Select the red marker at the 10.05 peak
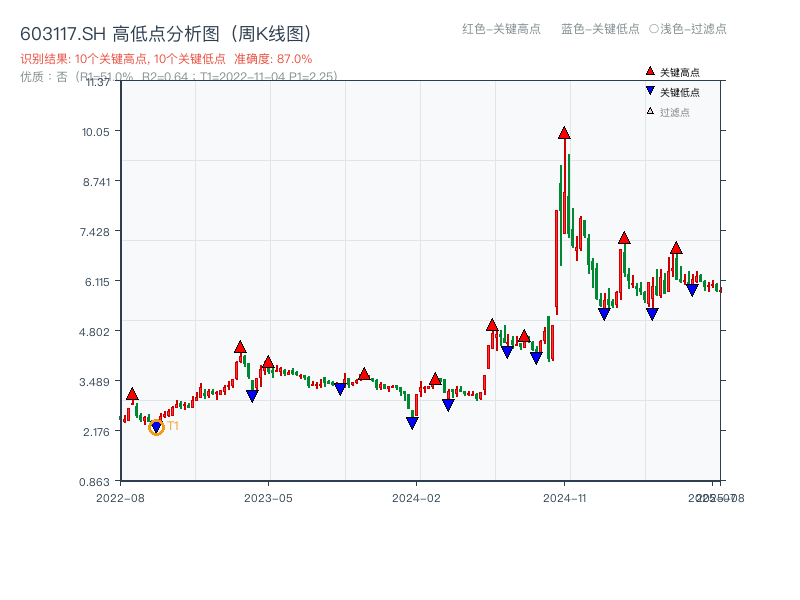 [565, 131]
